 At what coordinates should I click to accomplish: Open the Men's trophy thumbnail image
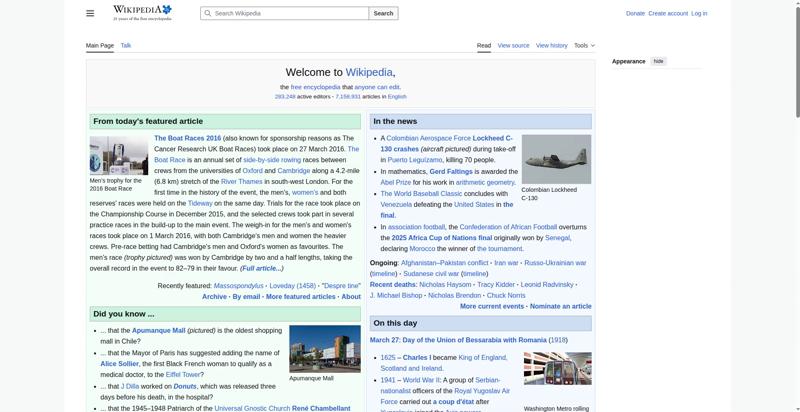(118, 156)
